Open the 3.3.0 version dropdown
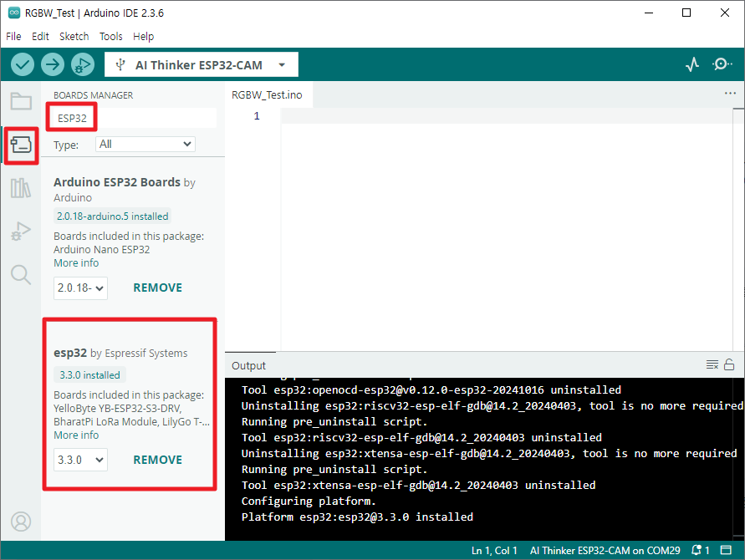The image size is (745, 560). [x=80, y=460]
